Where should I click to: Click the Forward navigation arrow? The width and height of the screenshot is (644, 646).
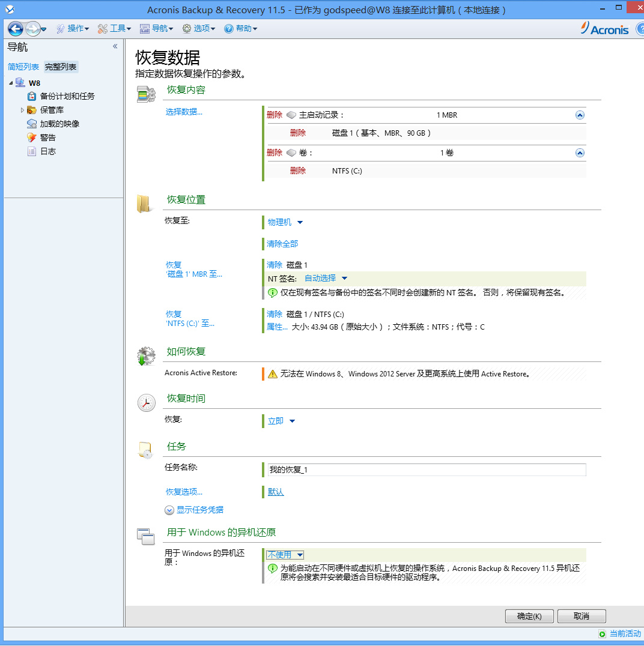[x=32, y=28]
